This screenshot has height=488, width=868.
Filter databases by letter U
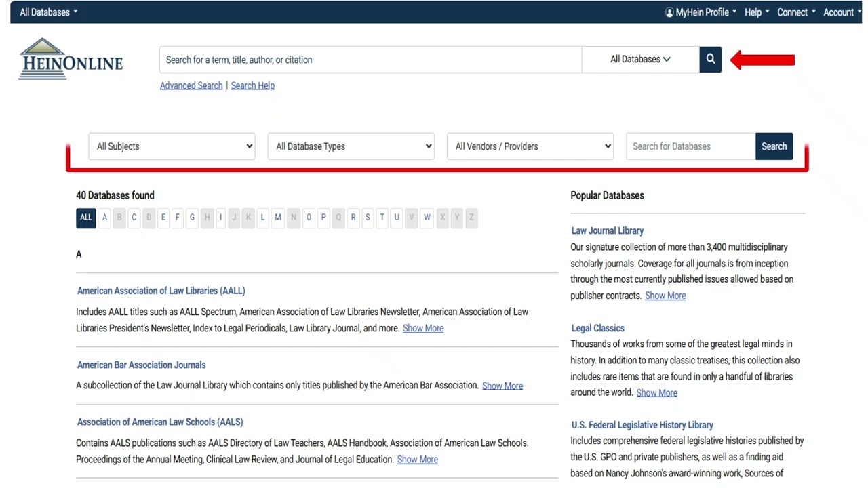pos(397,218)
